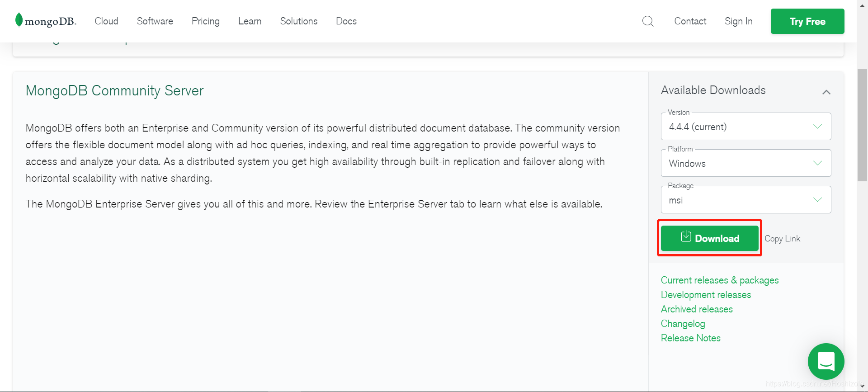Click Copy Link next to Download
Viewport: 868px width, 392px height.
point(783,239)
